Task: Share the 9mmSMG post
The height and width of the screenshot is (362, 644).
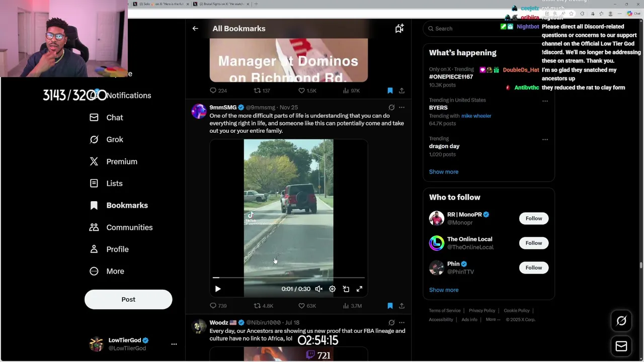Action: 401,306
